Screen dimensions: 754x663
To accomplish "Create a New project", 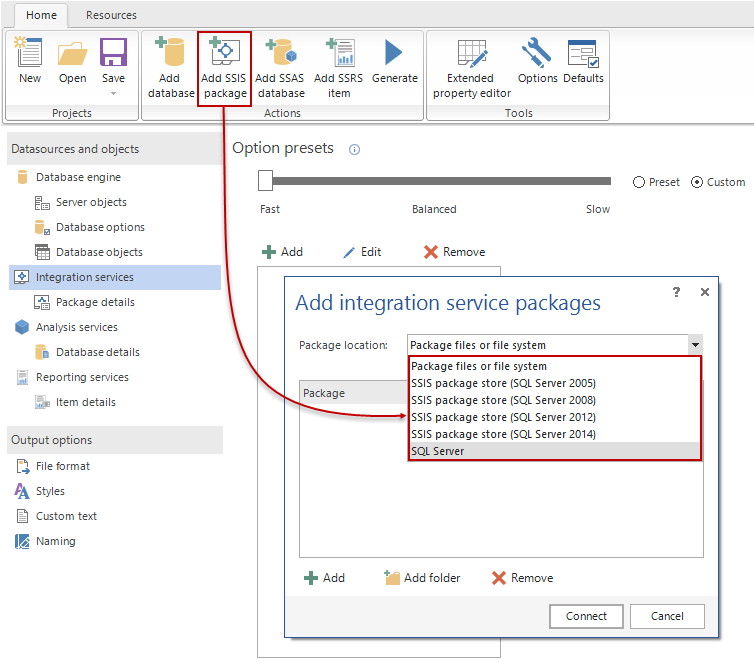I will pyautogui.click(x=30, y=60).
